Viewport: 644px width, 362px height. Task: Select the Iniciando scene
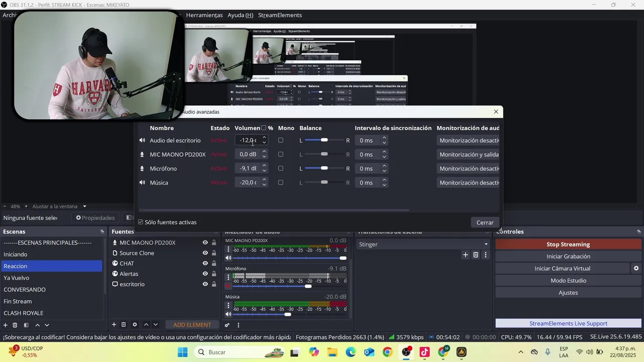[x=51, y=254]
